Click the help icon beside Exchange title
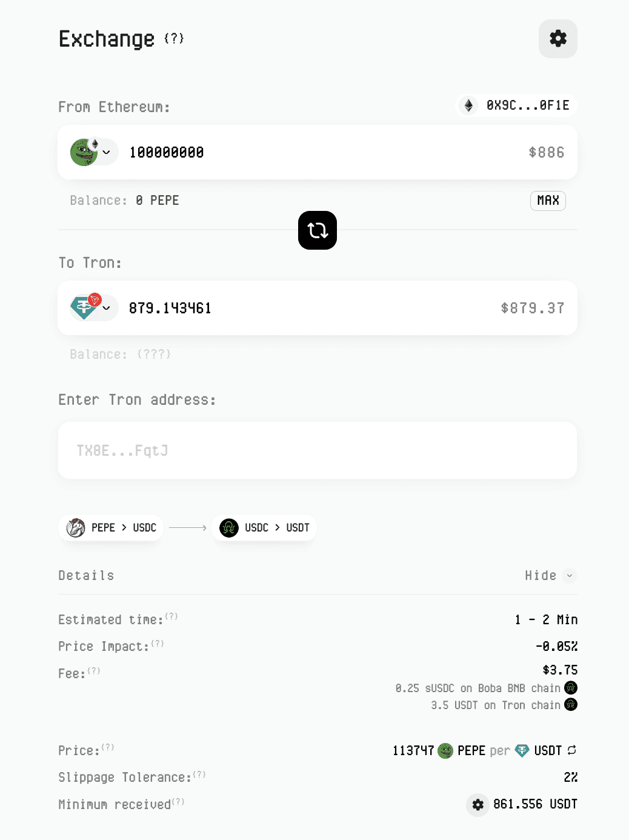Screen dimensions: 629x840 click(174, 39)
